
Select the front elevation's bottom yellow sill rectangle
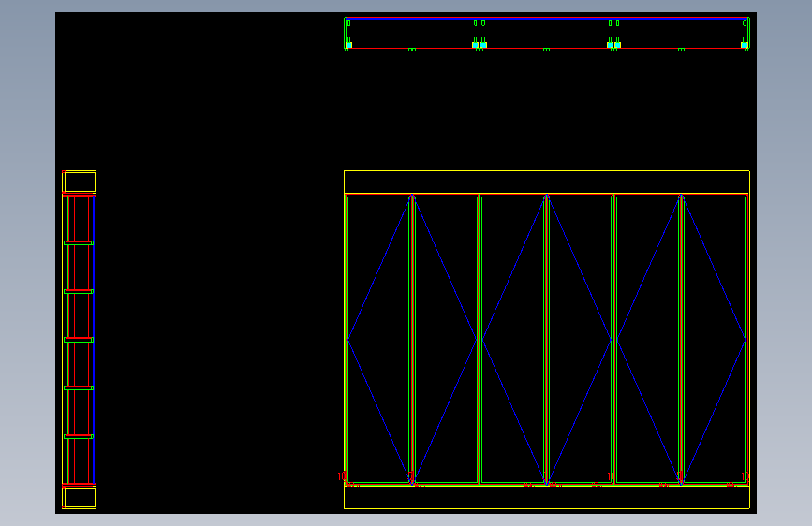click(x=546, y=497)
